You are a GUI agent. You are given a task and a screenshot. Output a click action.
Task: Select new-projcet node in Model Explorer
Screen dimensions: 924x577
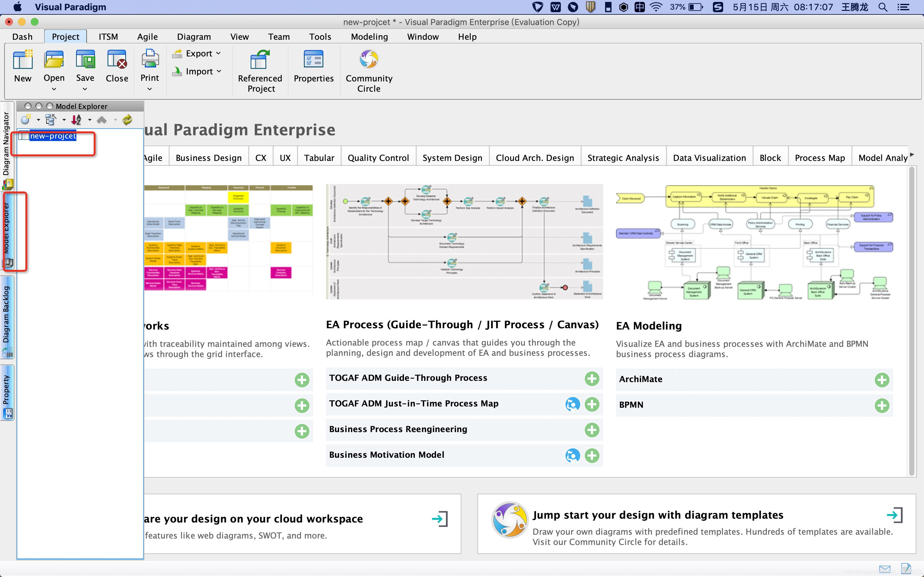53,136
